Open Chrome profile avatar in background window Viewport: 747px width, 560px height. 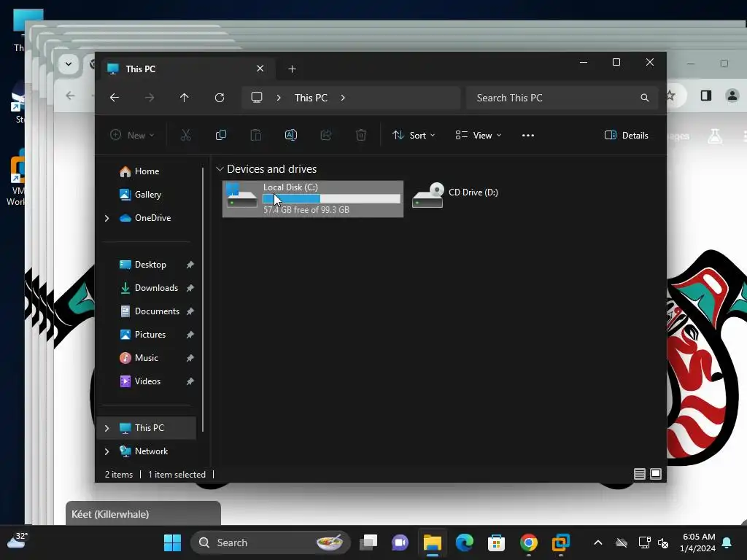[732, 96]
